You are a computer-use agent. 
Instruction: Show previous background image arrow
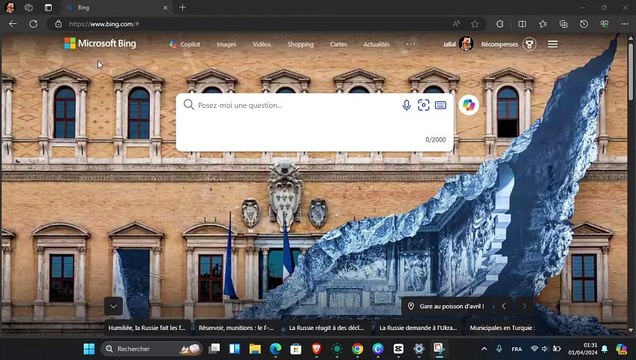tap(503, 306)
